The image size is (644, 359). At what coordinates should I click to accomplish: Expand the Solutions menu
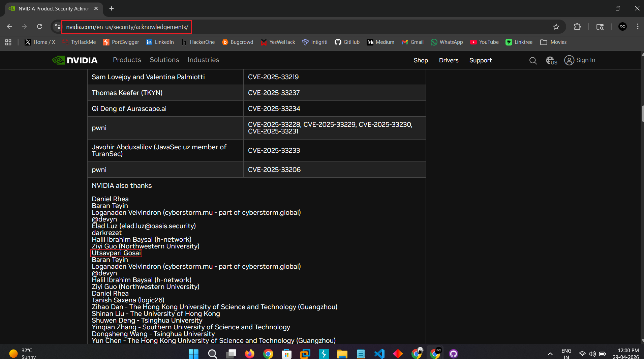coord(164,60)
